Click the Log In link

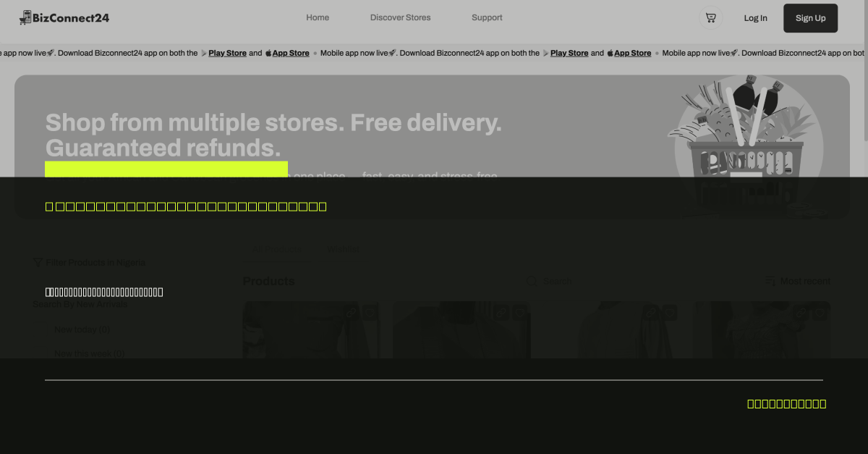click(755, 18)
